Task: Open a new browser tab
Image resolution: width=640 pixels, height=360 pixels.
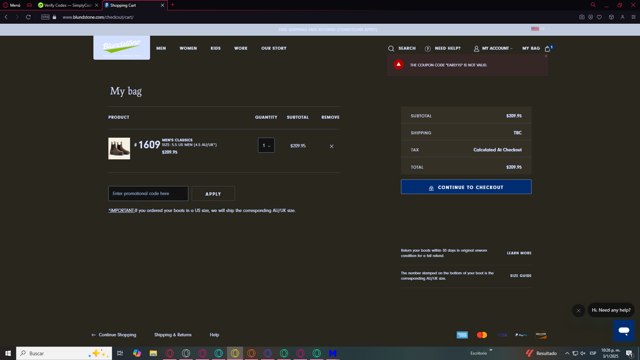Action: point(172,5)
